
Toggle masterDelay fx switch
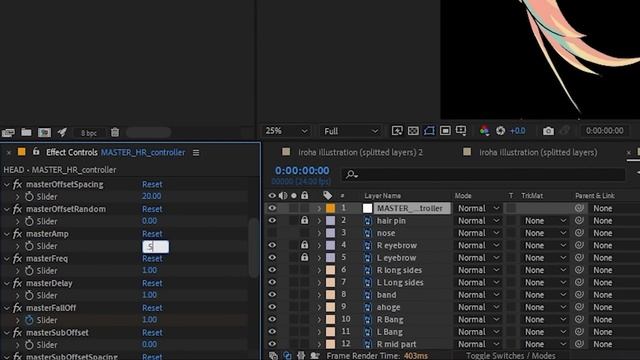pyautogui.click(x=17, y=283)
